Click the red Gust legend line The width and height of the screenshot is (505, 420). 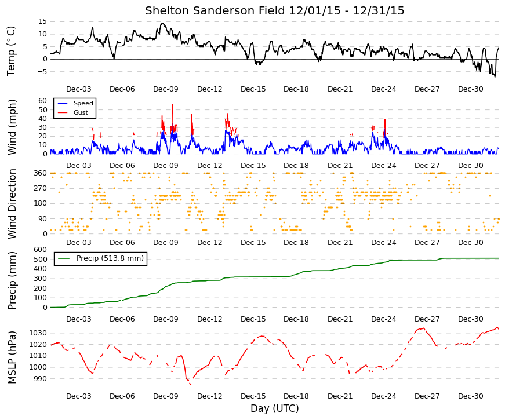point(63,112)
